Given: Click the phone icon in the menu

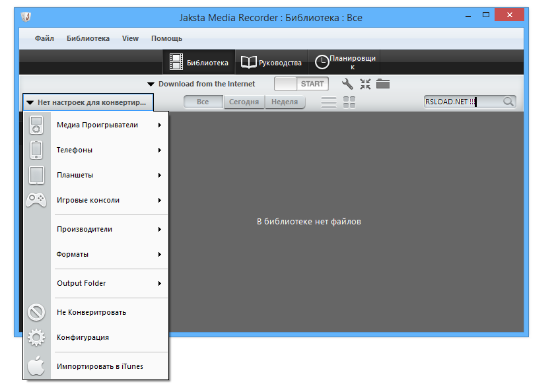Looking at the screenshot, I should [36, 150].
